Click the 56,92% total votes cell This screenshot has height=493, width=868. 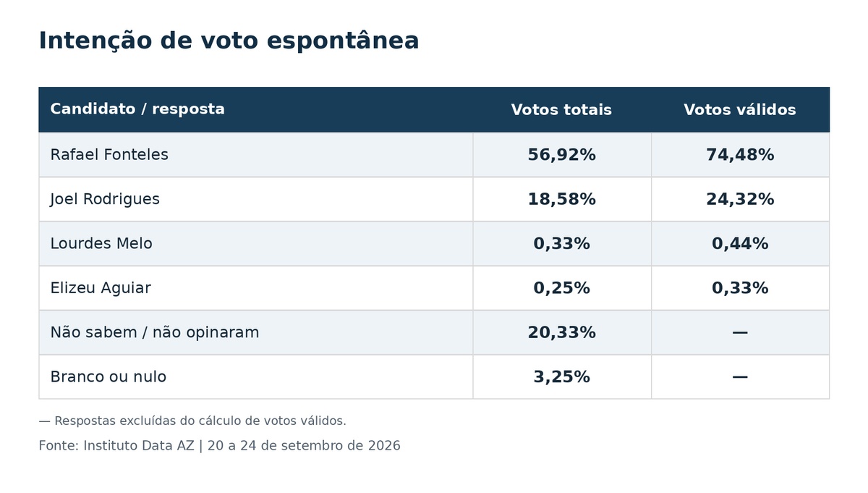(561, 155)
